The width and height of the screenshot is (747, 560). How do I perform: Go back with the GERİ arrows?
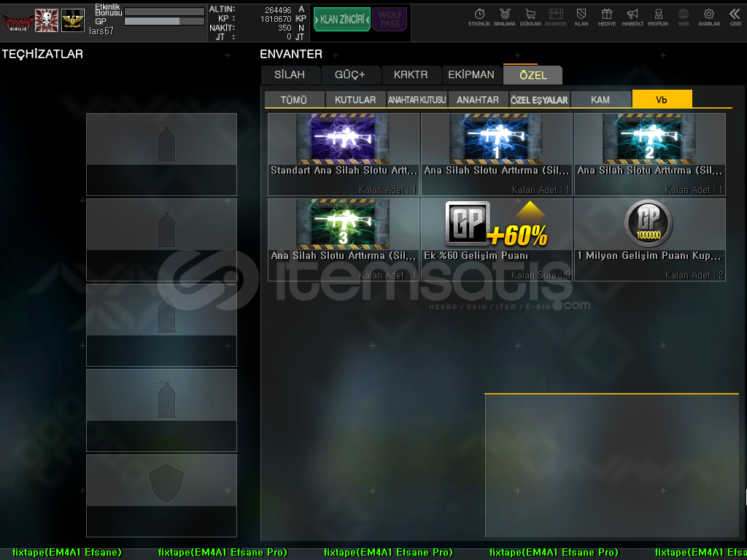coord(735,17)
